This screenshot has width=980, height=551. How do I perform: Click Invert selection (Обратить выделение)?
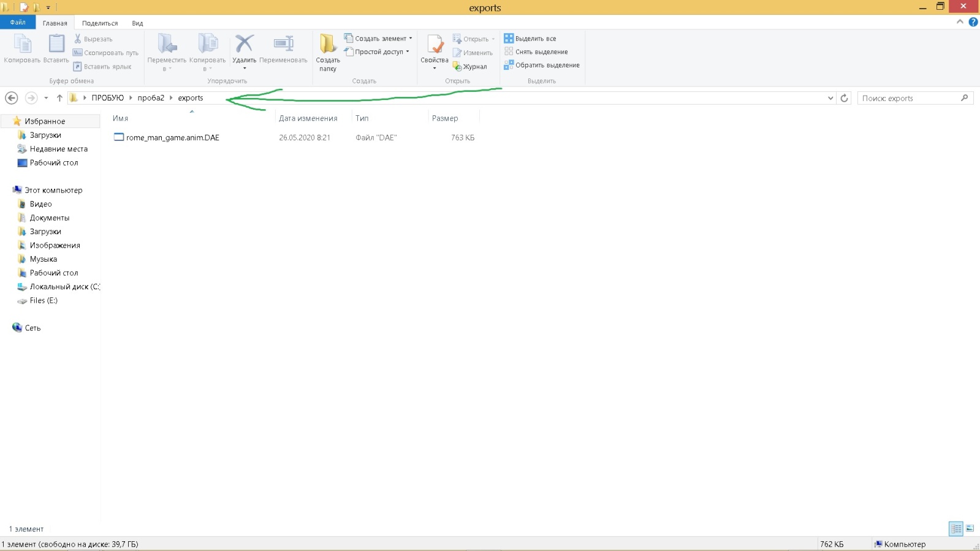click(x=542, y=65)
